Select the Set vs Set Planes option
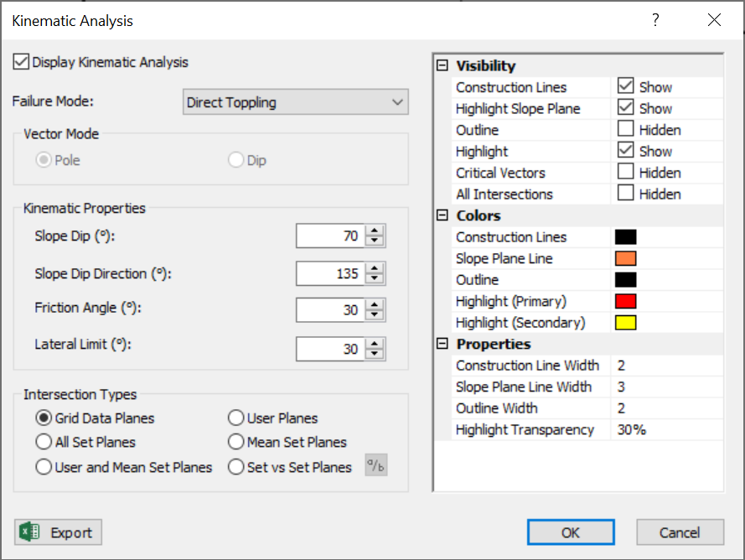Viewport: 745px width, 560px height. 235,468
